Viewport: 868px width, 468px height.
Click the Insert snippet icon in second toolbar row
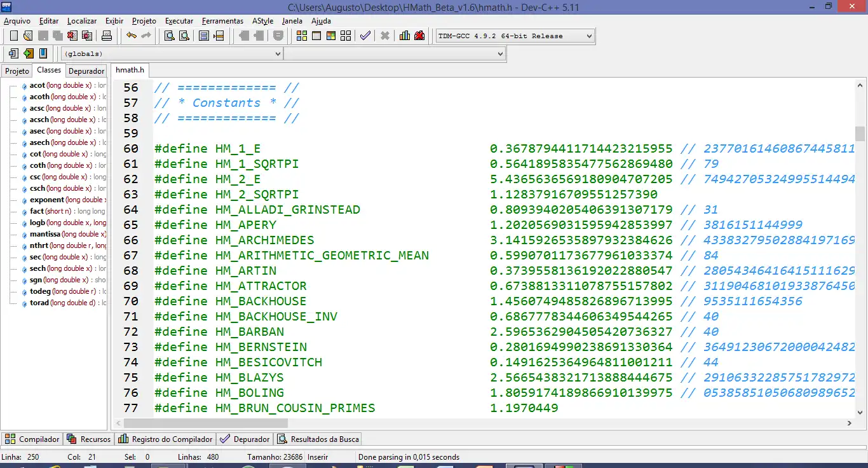click(13, 53)
